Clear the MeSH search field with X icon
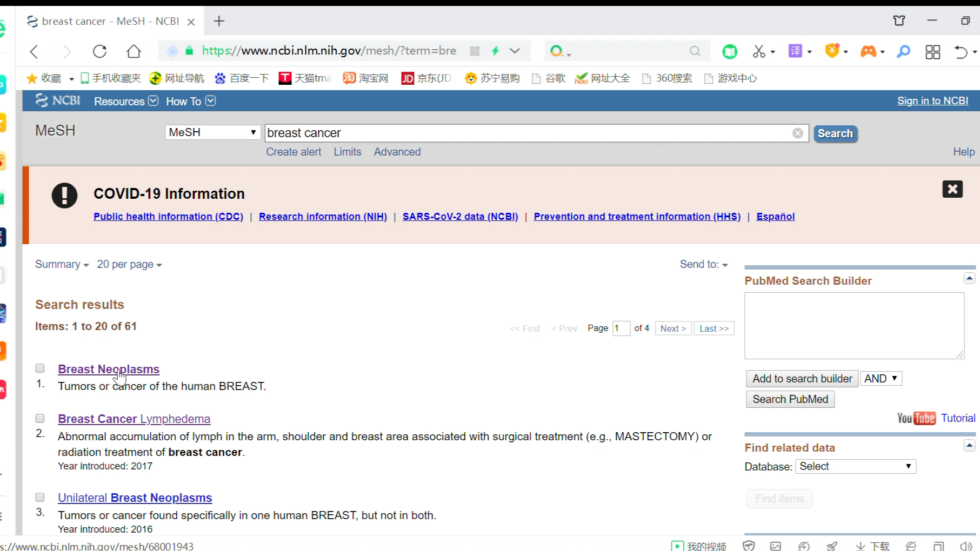This screenshot has width=980, height=551. pyautogui.click(x=798, y=133)
